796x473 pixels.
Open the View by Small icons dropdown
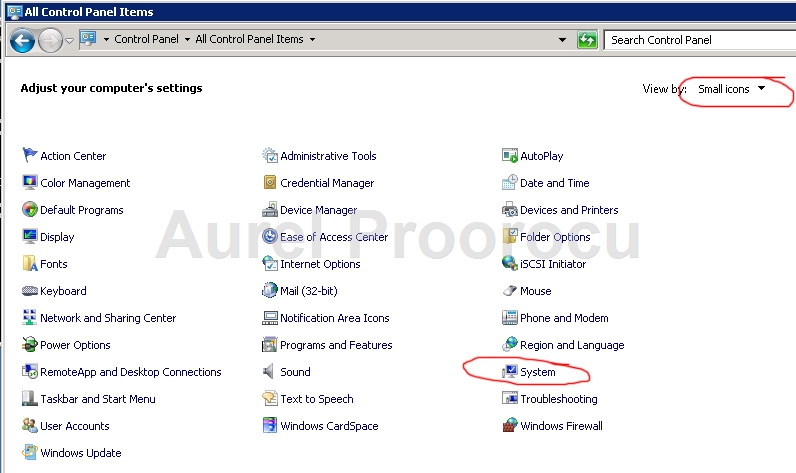click(732, 89)
